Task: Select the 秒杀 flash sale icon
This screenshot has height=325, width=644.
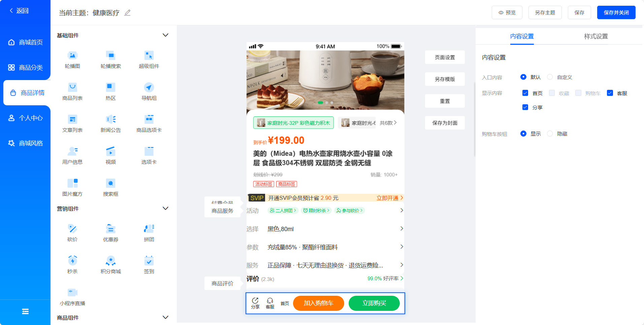Action: click(x=72, y=261)
